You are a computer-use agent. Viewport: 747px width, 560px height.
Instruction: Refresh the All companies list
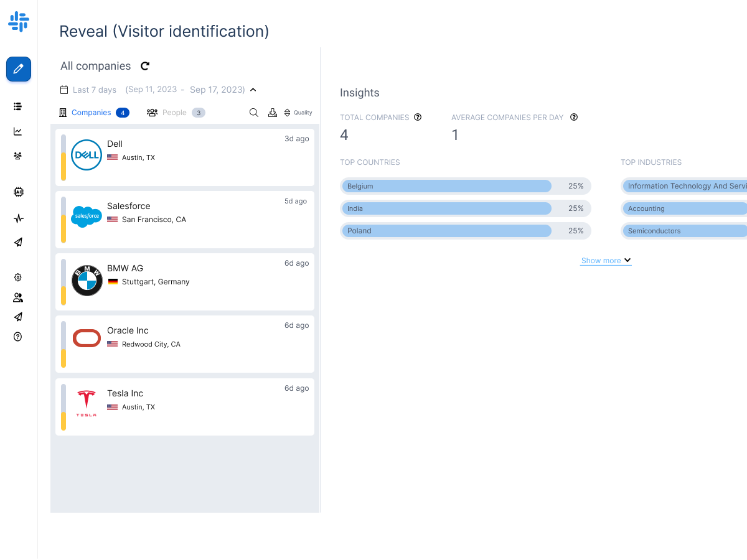click(x=145, y=66)
